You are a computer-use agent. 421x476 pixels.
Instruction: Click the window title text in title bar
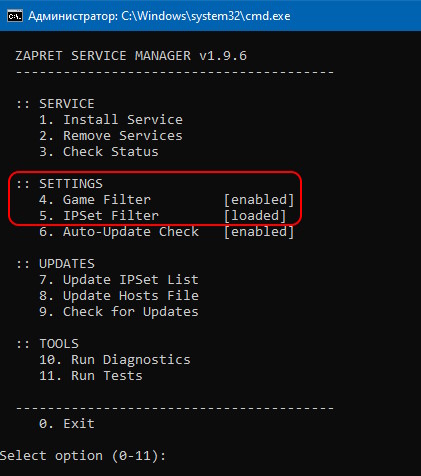(x=159, y=16)
